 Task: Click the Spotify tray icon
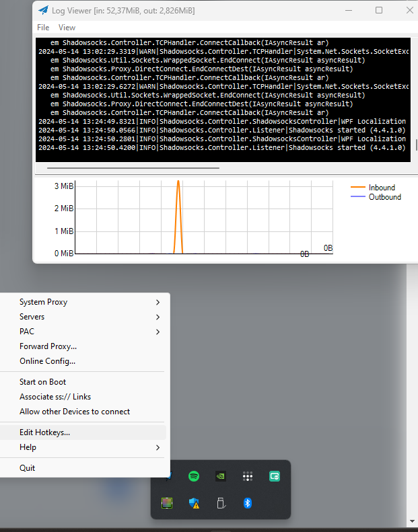tap(194, 476)
